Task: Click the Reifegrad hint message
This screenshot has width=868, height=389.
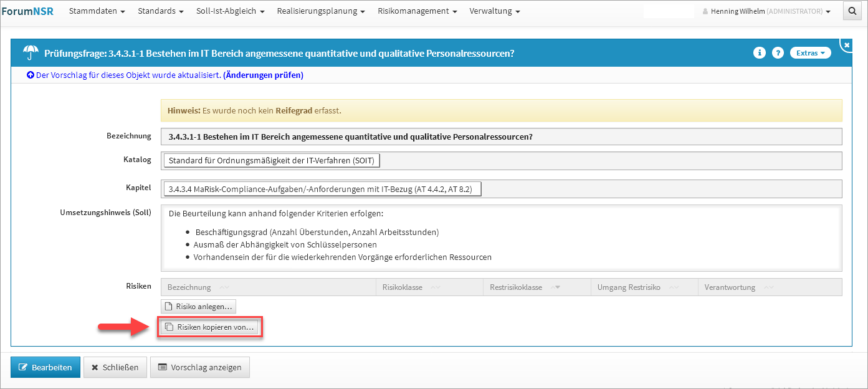Action: click(x=501, y=110)
